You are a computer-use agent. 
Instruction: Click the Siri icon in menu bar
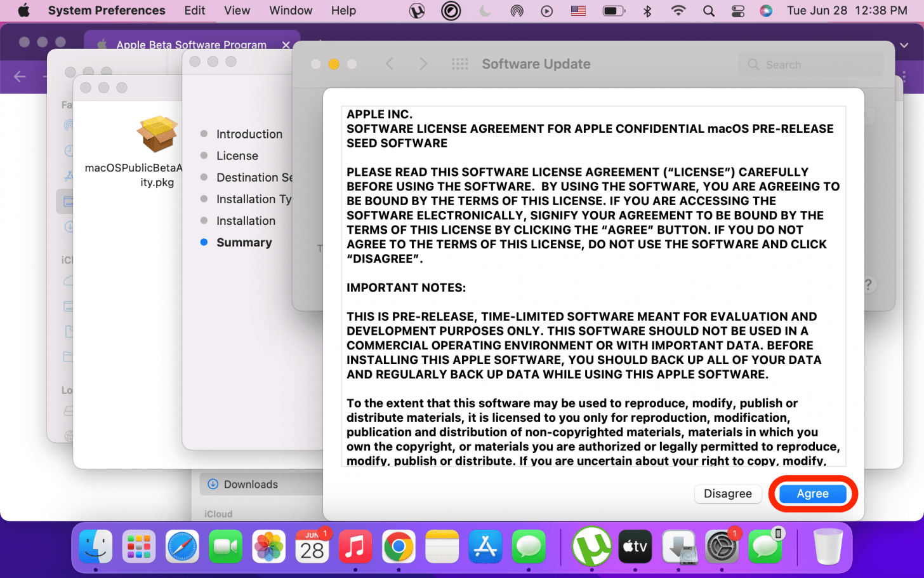click(766, 11)
